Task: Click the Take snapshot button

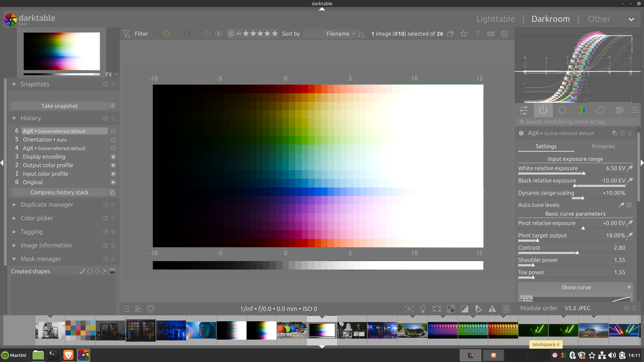Action: tap(60, 106)
